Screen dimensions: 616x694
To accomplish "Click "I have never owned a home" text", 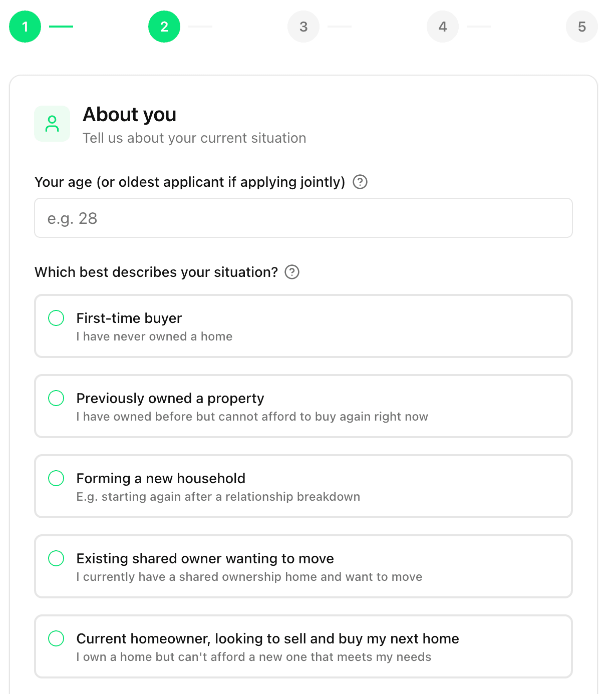I will [x=154, y=336].
